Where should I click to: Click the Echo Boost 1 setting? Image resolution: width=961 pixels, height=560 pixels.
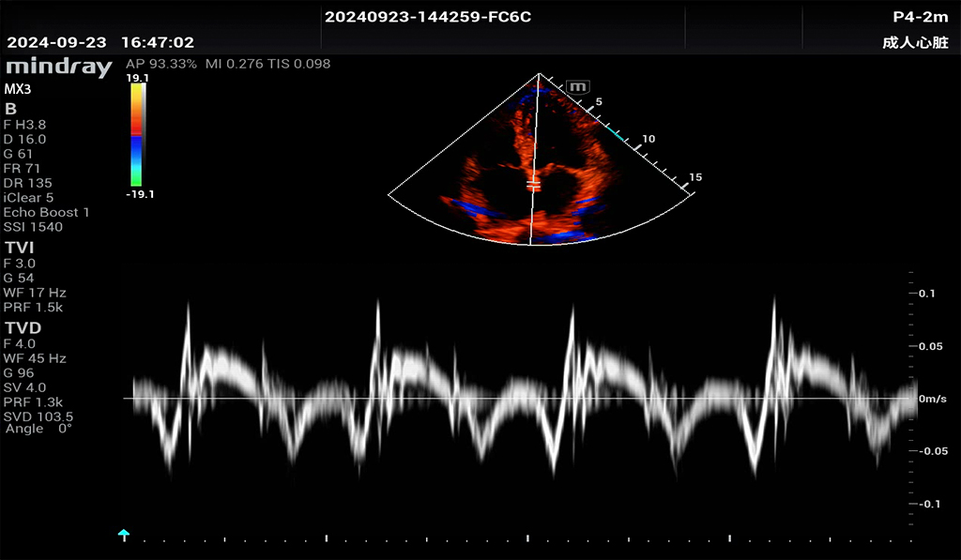point(47,212)
